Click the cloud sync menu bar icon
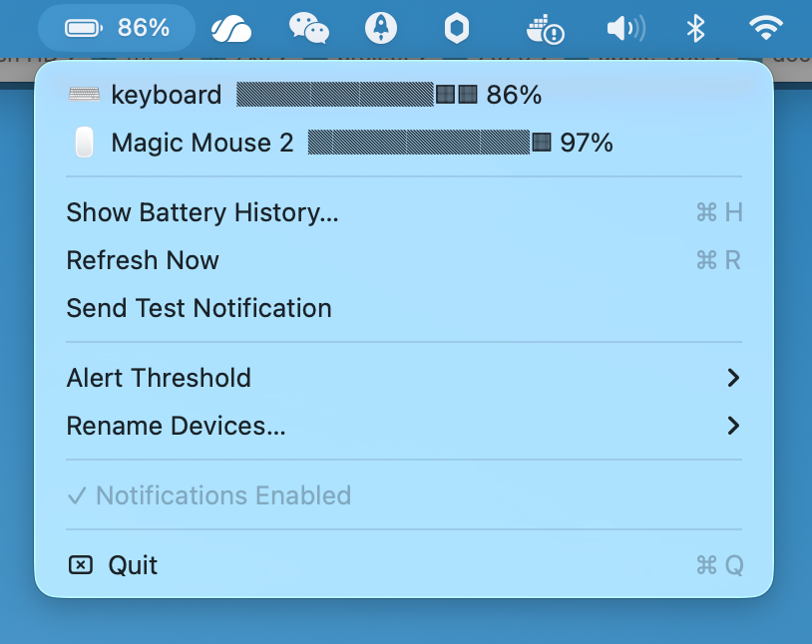Viewport: 812px width, 644px height. [x=230, y=28]
